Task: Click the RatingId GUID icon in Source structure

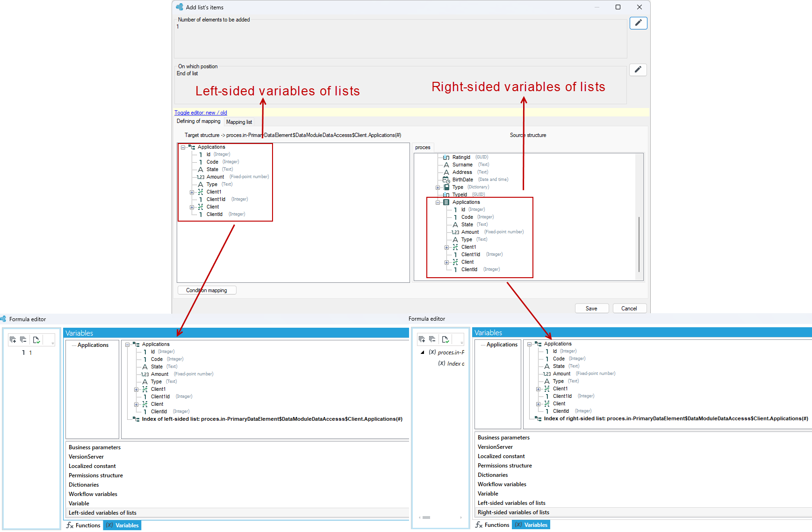Action: 446,157
